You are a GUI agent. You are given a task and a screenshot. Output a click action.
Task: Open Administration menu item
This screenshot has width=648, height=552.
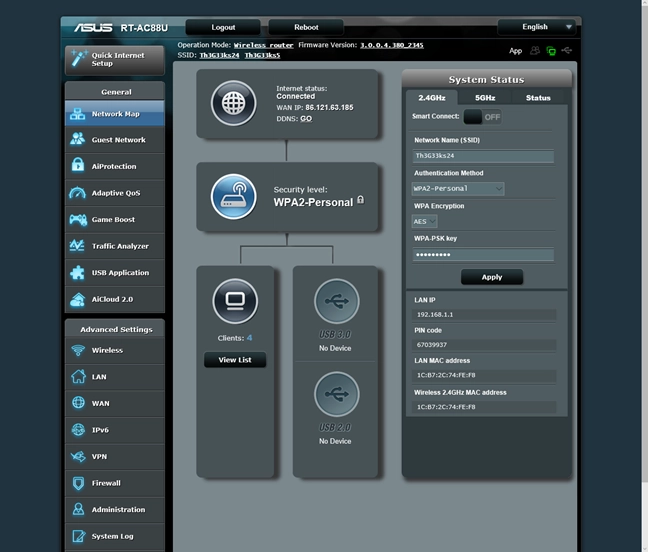[115, 509]
